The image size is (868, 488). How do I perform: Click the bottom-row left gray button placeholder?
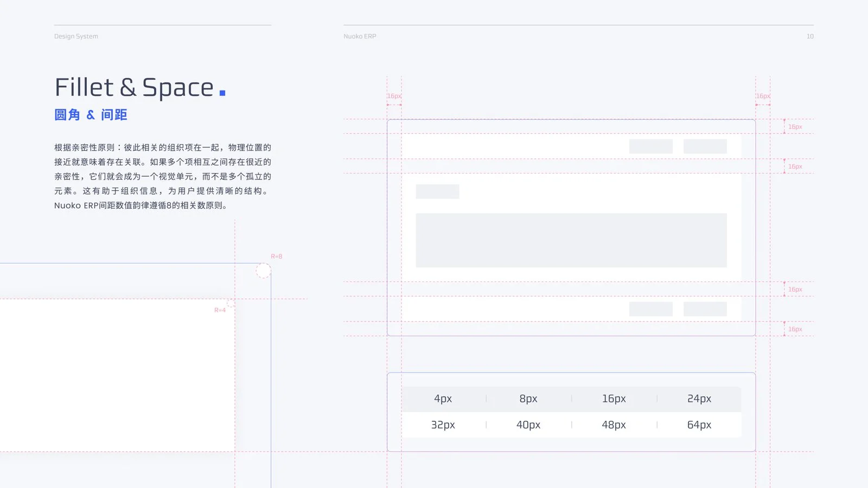pos(651,309)
